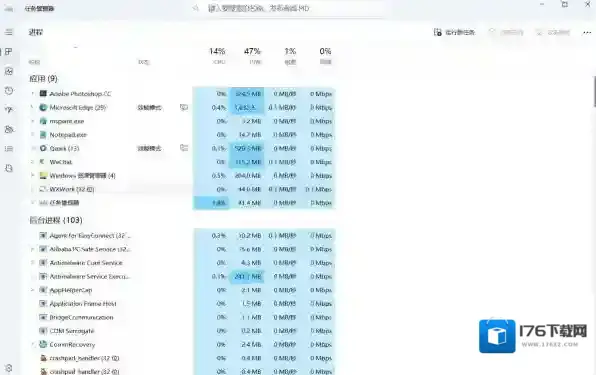Click the greyed End task button
The height and width of the screenshot is (375, 596).
[x=506, y=32]
